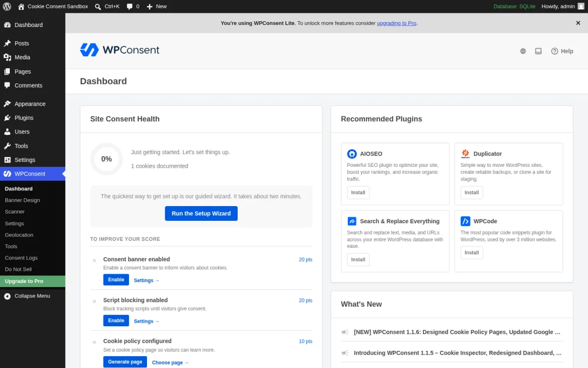Click the Tools wrench icon in sidebar
Screen dimensions: 588x368
[7, 146]
